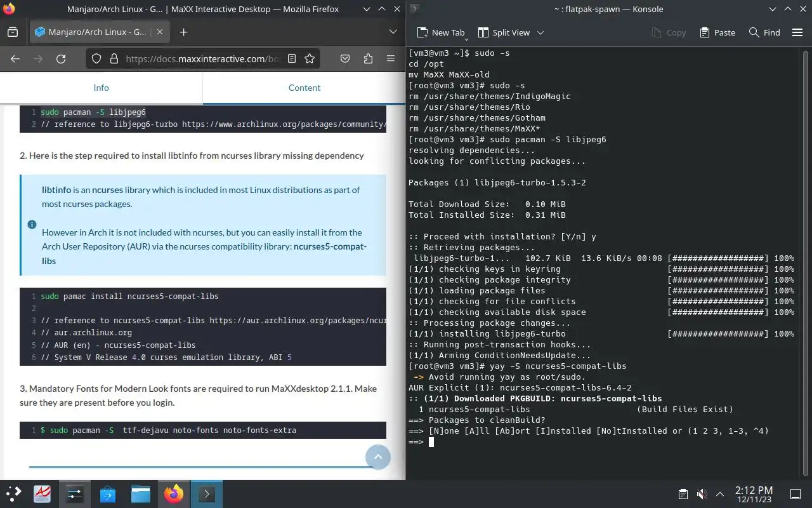The image size is (812, 508).
Task: Switch to the Info tab
Action: pos(101,88)
